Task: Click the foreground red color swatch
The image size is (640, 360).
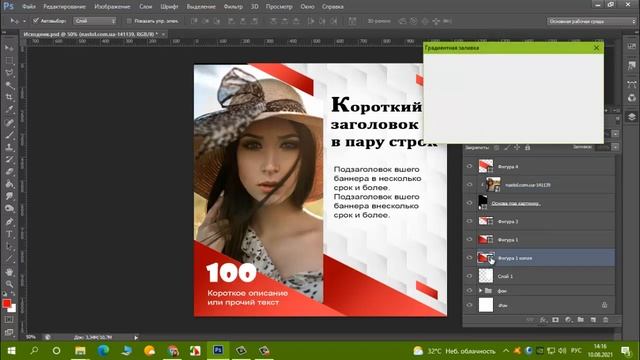Action: click(x=7, y=303)
